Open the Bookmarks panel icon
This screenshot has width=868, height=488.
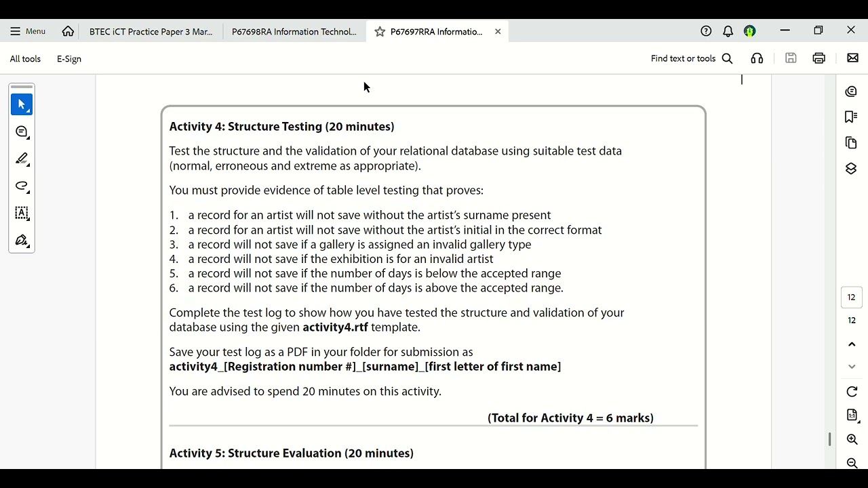click(x=851, y=117)
